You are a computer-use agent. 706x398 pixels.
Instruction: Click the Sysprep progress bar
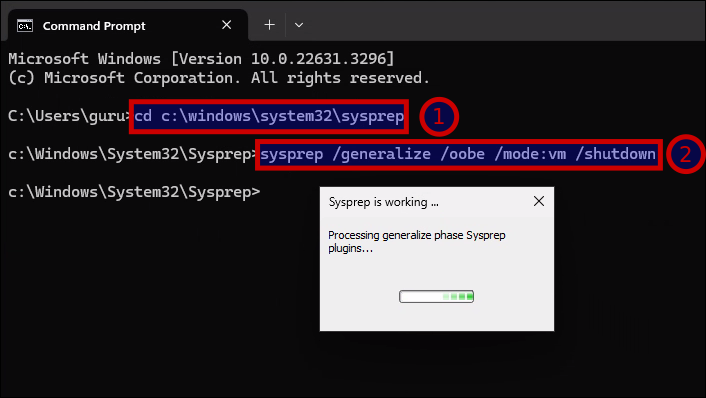coord(436,296)
